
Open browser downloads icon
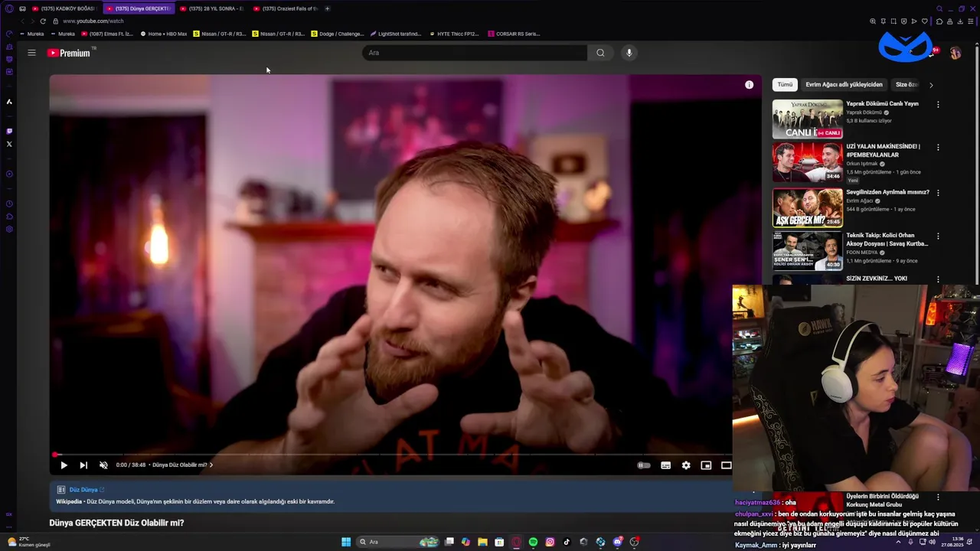coord(960,21)
